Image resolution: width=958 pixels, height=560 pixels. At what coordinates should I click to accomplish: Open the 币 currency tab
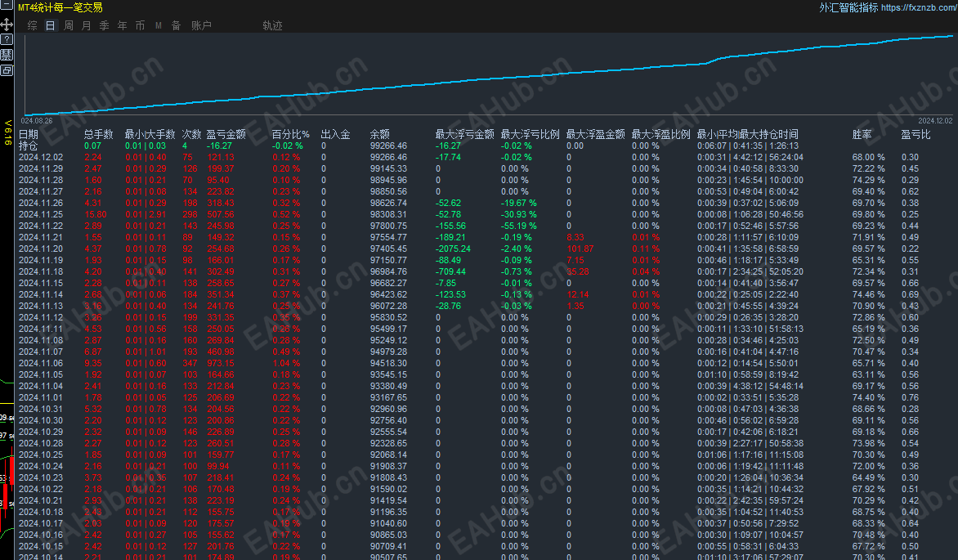coord(140,25)
